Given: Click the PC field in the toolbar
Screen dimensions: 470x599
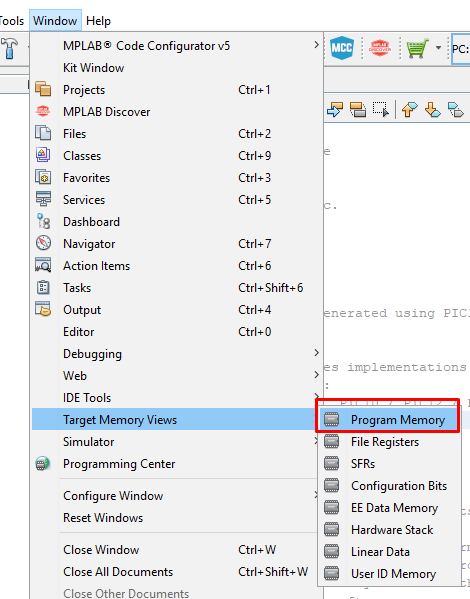Looking at the screenshot, I should 461,49.
